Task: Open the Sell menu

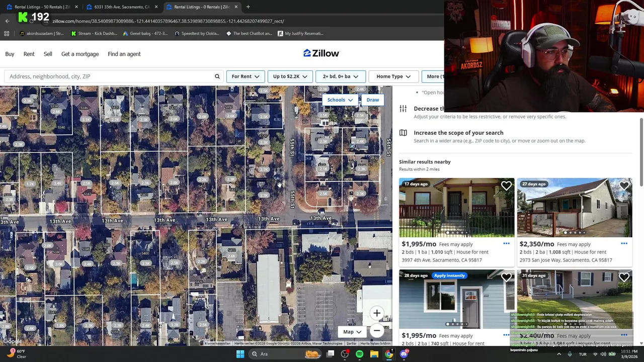Action: (48, 54)
